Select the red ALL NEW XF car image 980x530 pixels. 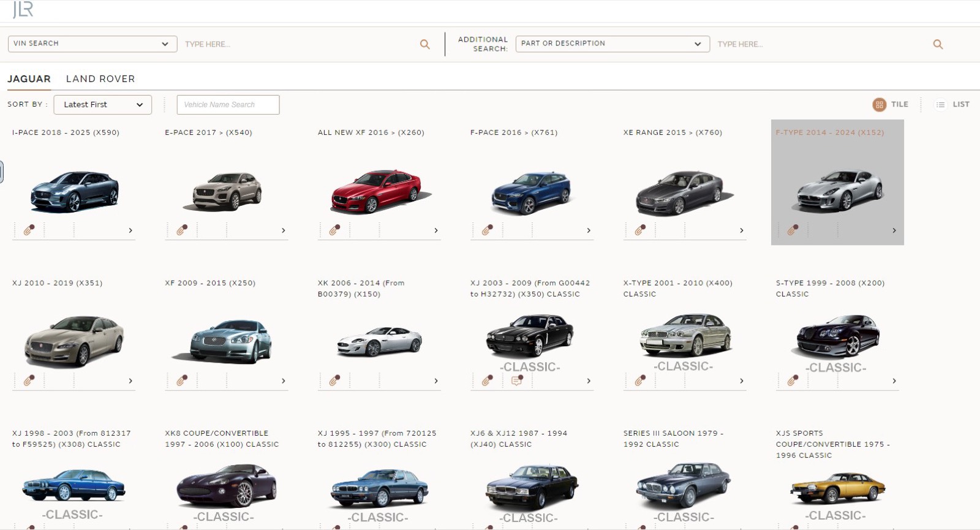[x=380, y=191]
